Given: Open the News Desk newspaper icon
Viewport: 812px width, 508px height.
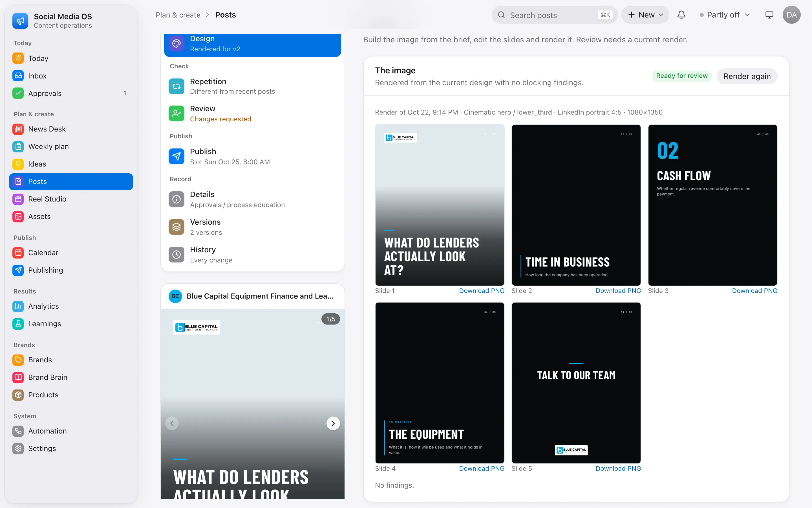Looking at the screenshot, I should click(18, 129).
